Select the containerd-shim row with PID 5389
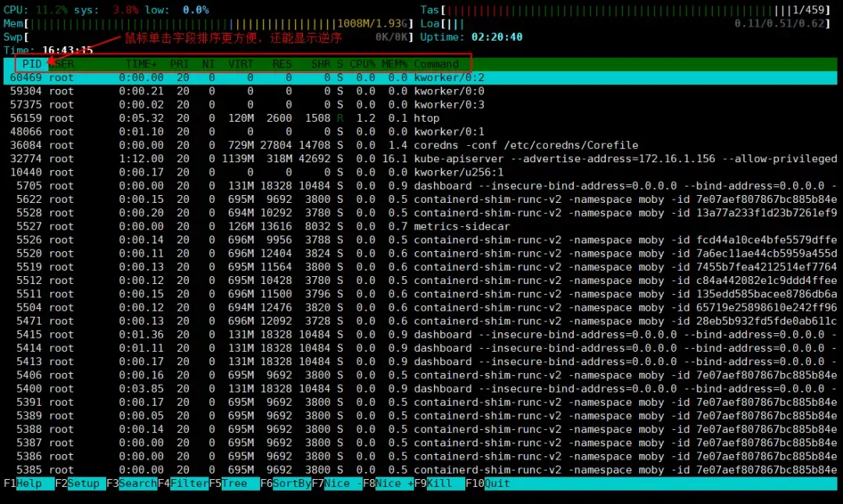This screenshot has height=504, width=843. coord(421,416)
